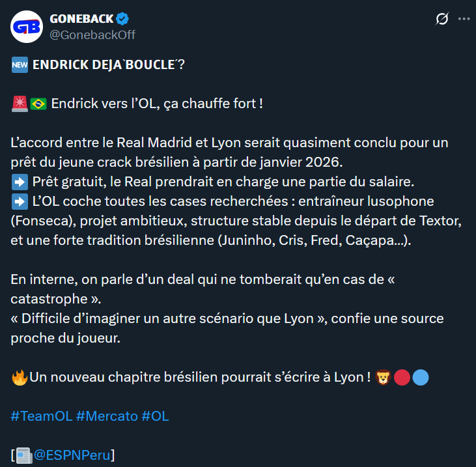The height and width of the screenshot is (467, 476).
Task: Click the Grok slashed-circle icon
Action: [442, 19]
